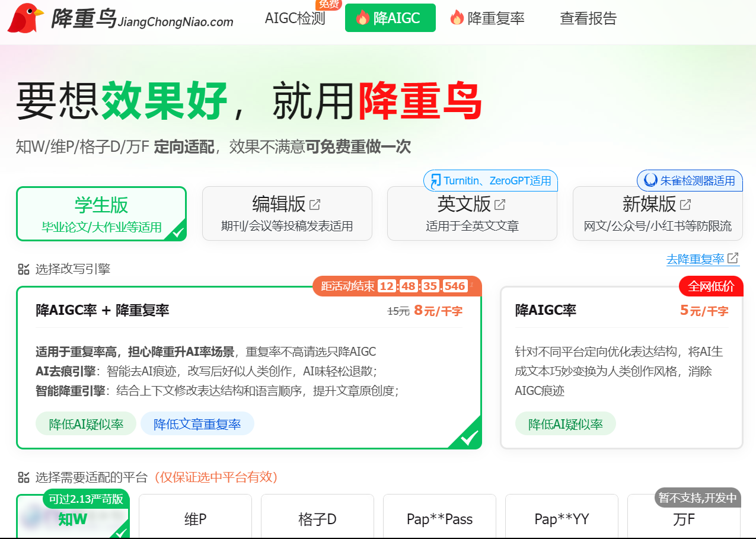Click the 距活动结束 countdown timer
The width and height of the screenshot is (756, 539).
point(397,286)
